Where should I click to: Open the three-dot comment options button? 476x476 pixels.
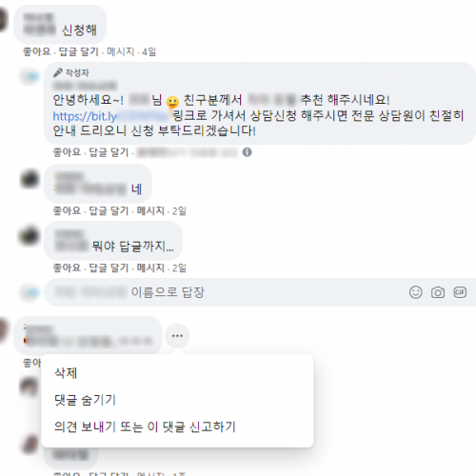(177, 336)
